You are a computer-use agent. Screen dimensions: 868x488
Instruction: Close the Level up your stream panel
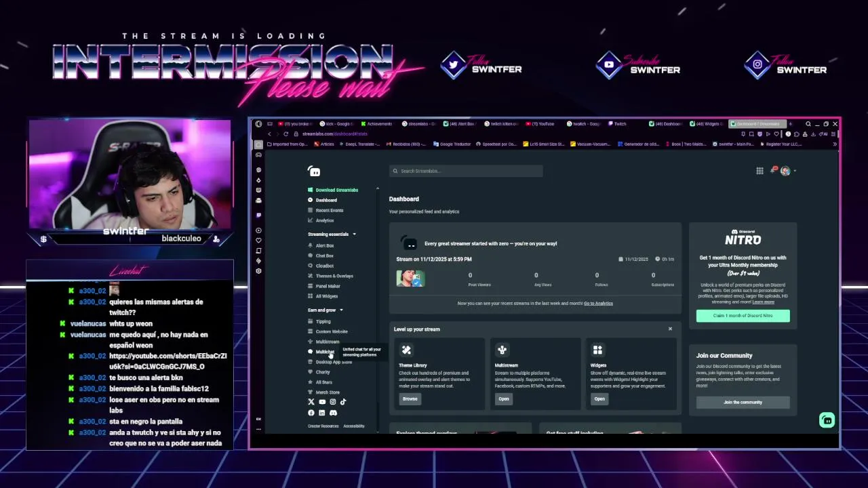[x=670, y=329]
